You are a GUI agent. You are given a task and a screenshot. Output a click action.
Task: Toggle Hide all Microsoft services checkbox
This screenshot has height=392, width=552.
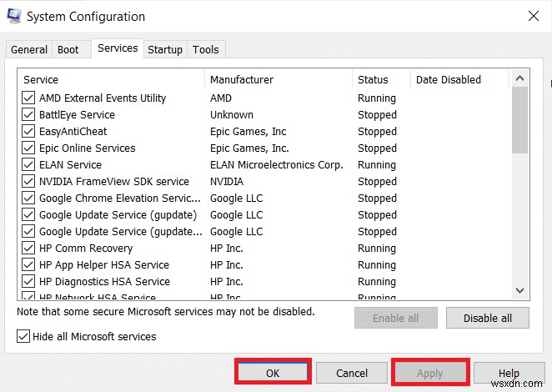coord(23,336)
